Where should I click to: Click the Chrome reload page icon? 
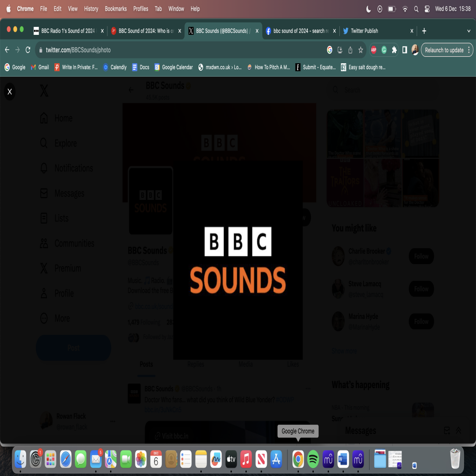[28, 50]
